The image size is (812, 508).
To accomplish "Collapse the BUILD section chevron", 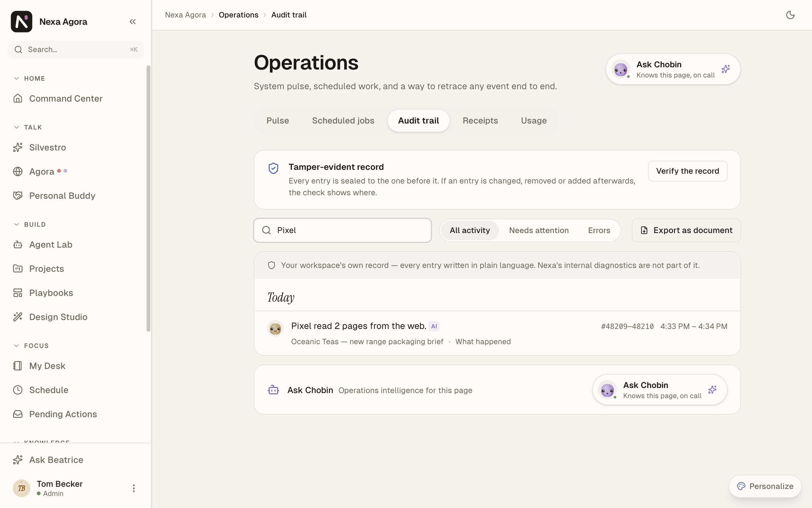I will click(x=16, y=224).
